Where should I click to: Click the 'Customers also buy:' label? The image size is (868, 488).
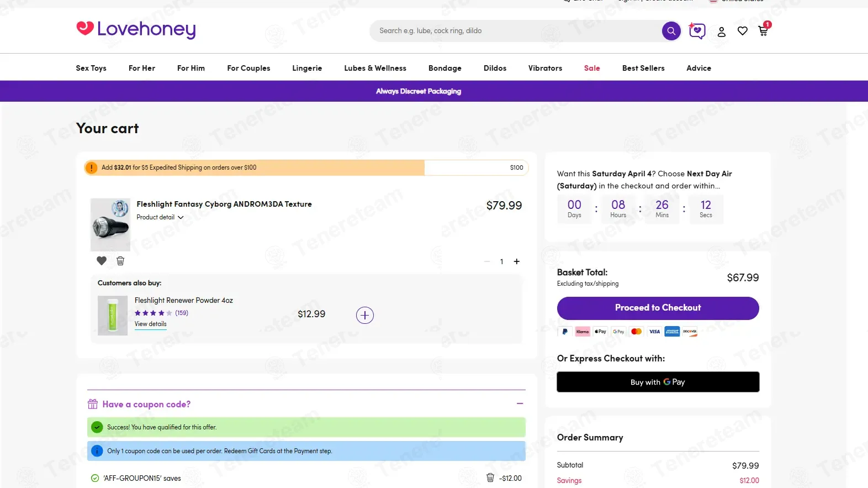click(130, 283)
